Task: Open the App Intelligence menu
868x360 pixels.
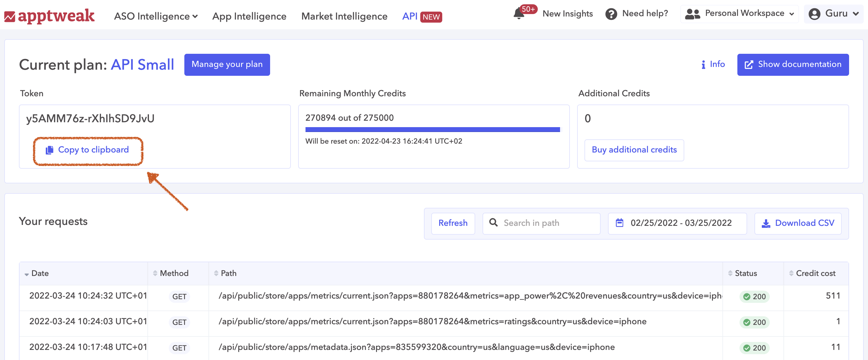Action: [249, 16]
